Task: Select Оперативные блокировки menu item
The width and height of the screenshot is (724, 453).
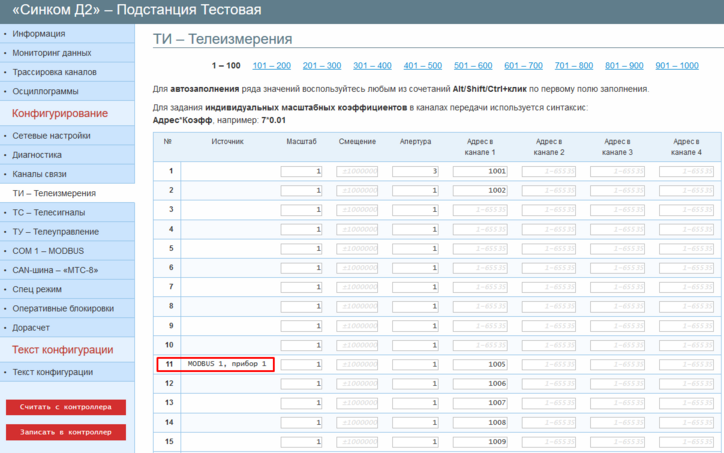Action: [x=63, y=308]
